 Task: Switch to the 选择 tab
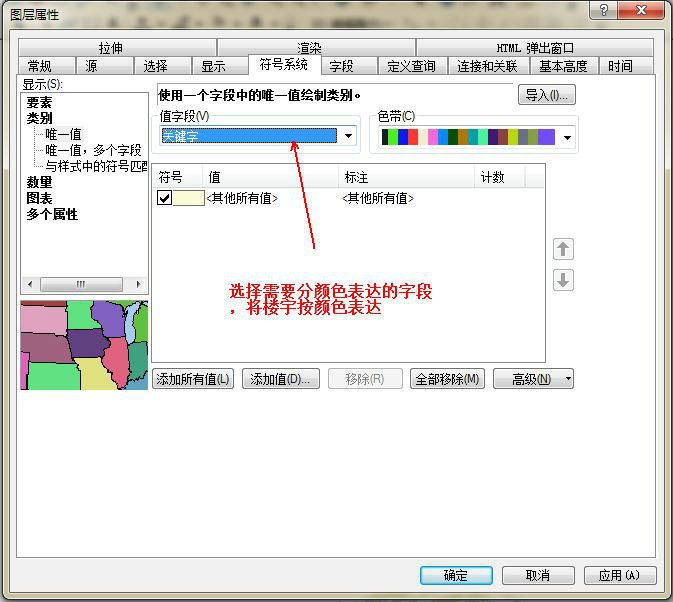pyautogui.click(x=162, y=66)
